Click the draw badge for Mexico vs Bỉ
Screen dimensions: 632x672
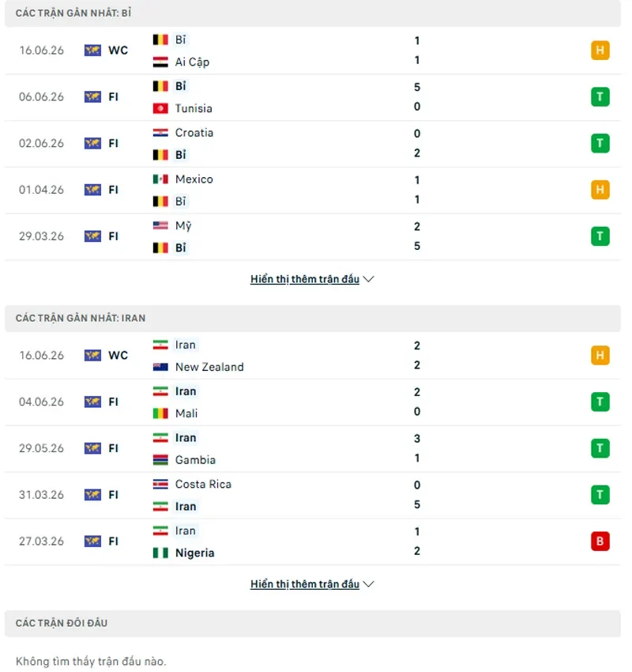click(600, 190)
